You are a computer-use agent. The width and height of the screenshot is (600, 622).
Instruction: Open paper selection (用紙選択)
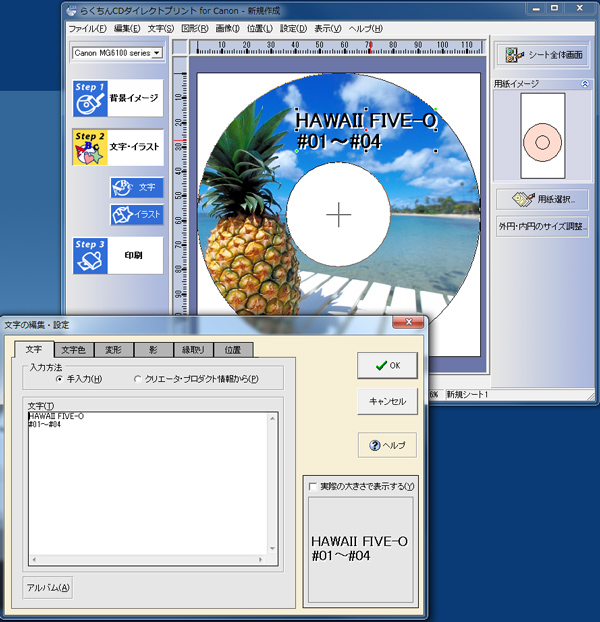542,199
